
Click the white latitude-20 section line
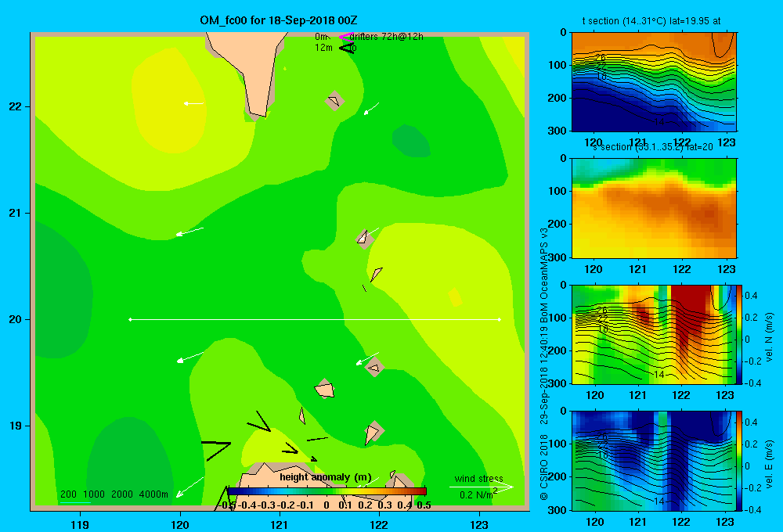point(315,319)
